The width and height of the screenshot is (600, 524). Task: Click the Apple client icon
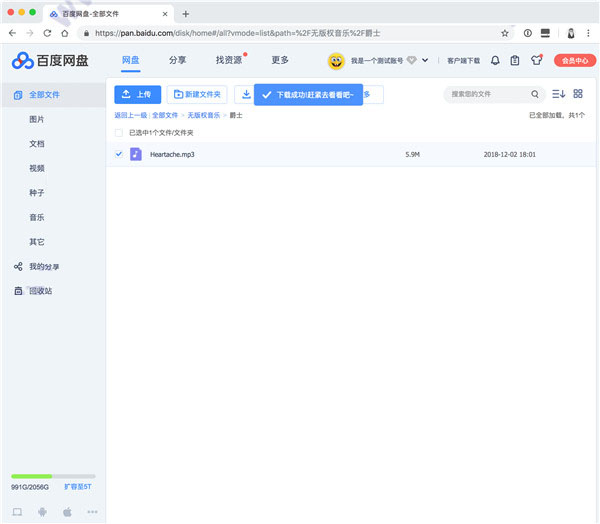click(67, 511)
